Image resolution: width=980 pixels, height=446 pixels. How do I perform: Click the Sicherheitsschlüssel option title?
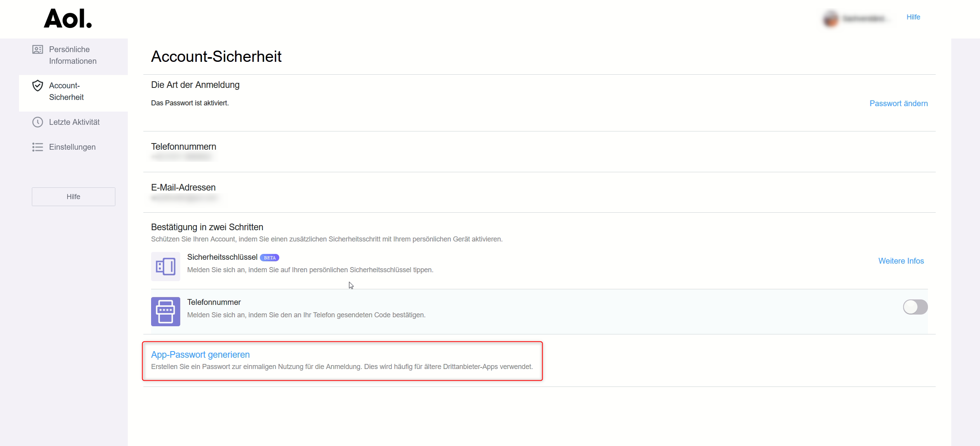[x=222, y=257]
